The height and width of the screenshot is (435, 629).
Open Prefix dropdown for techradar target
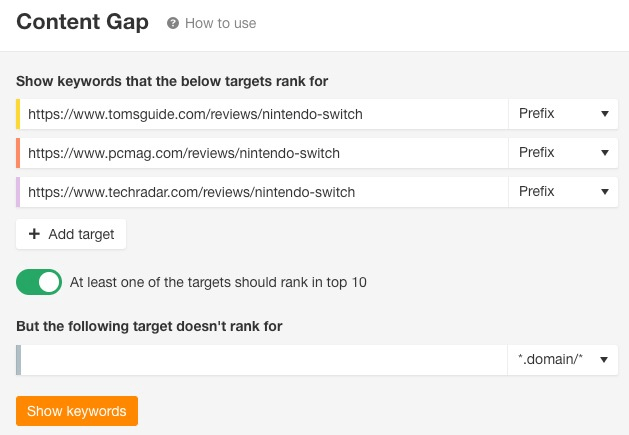pyautogui.click(x=563, y=192)
